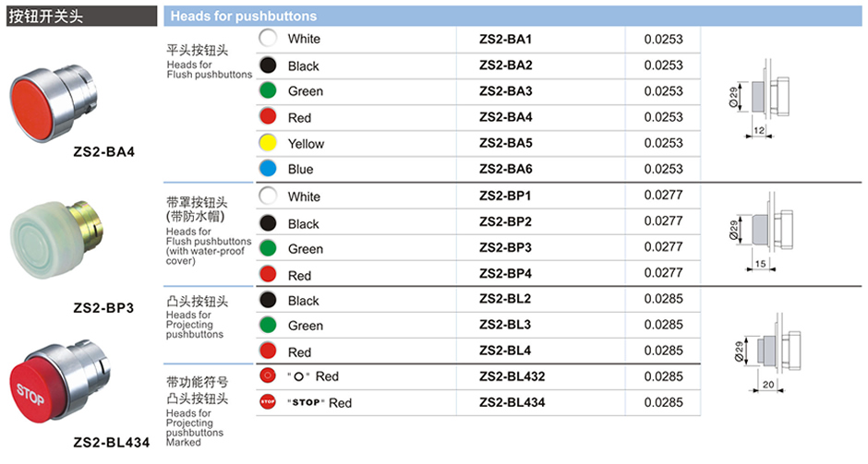Screen dimensions: 868x464
Task: Pick the black circle in ZS2-BL2 row
Action: [x=268, y=300]
